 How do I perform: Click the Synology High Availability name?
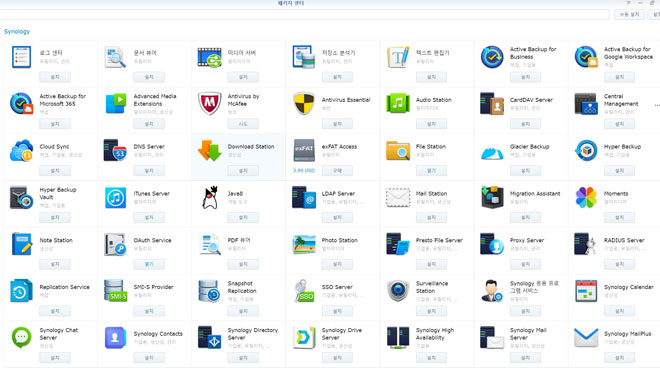pyautogui.click(x=435, y=334)
